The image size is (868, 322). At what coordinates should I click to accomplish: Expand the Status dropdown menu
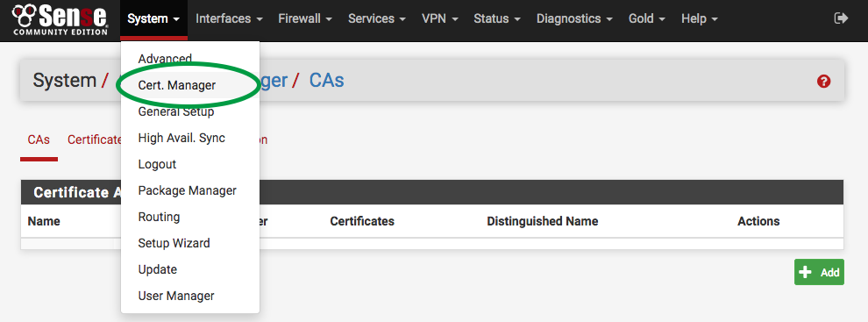497,18
